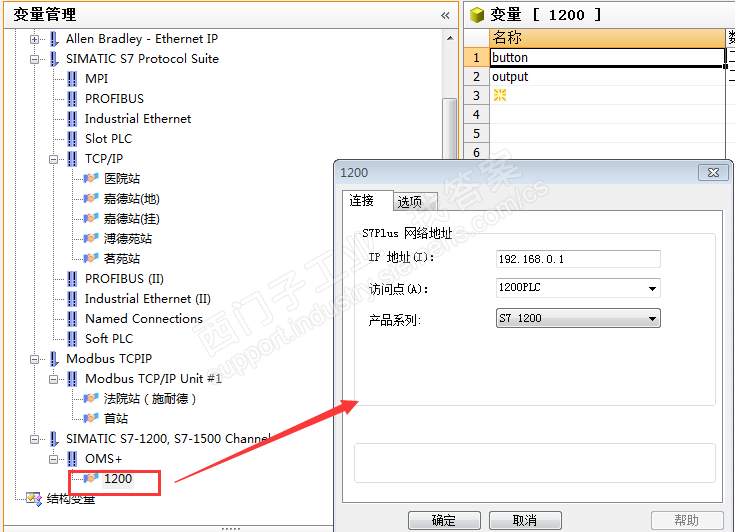
Task: Click the 取消 button
Action: click(525, 520)
